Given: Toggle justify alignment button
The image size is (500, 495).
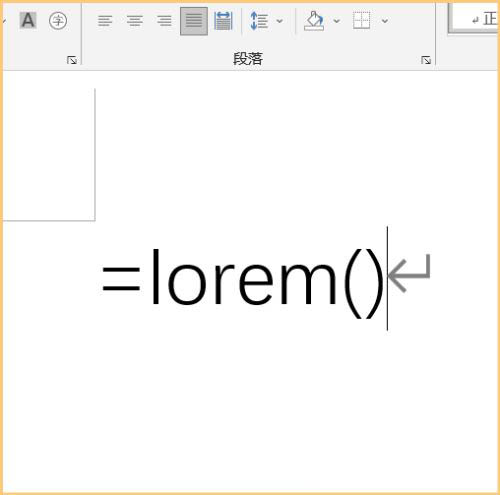Looking at the screenshot, I should pyautogui.click(x=194, y=21).
